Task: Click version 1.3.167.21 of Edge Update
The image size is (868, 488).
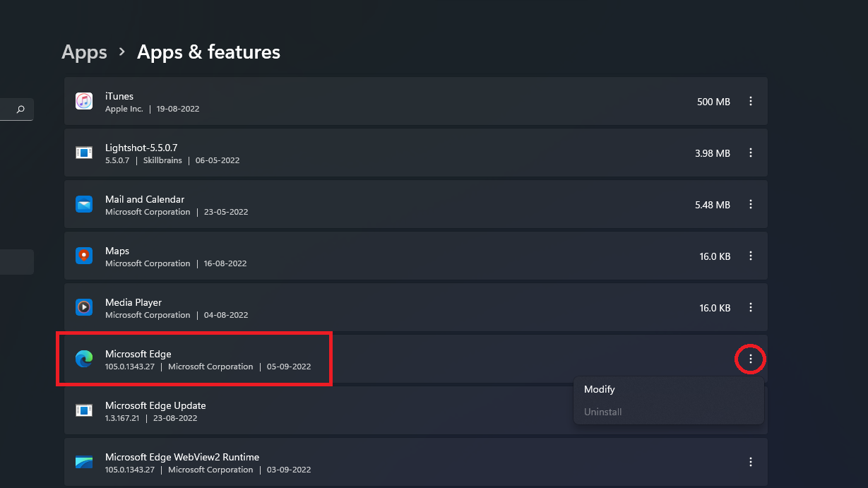Action: point(123,418)
